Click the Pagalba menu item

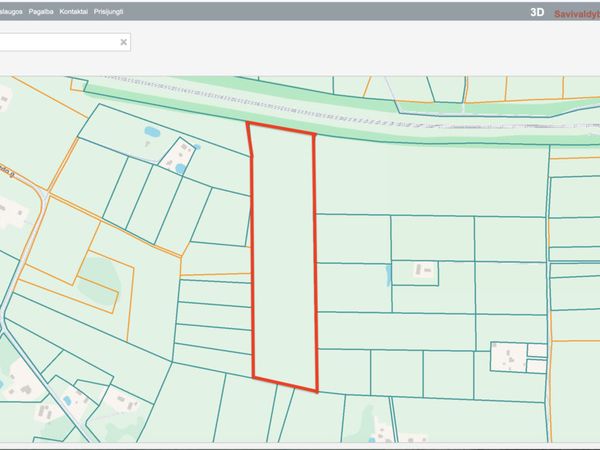tap(40, 11)
